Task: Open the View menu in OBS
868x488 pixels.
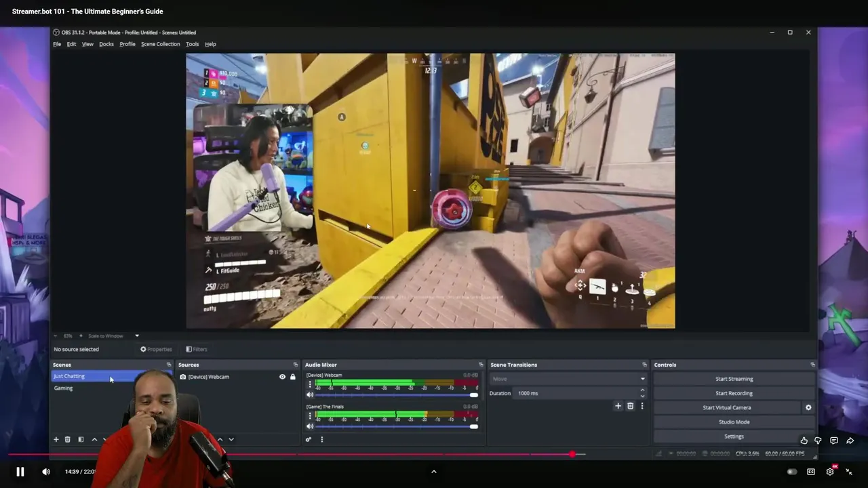Action: coord(87,44)
